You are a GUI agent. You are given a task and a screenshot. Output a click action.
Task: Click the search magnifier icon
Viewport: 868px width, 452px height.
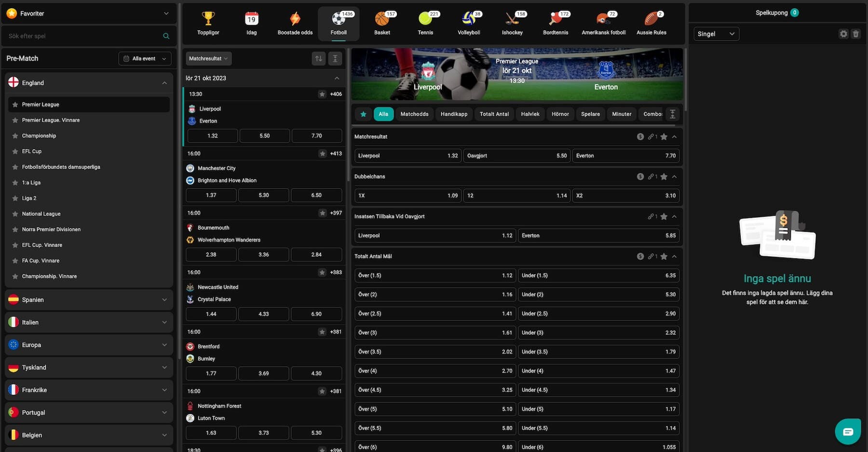(x=166, y=36)
